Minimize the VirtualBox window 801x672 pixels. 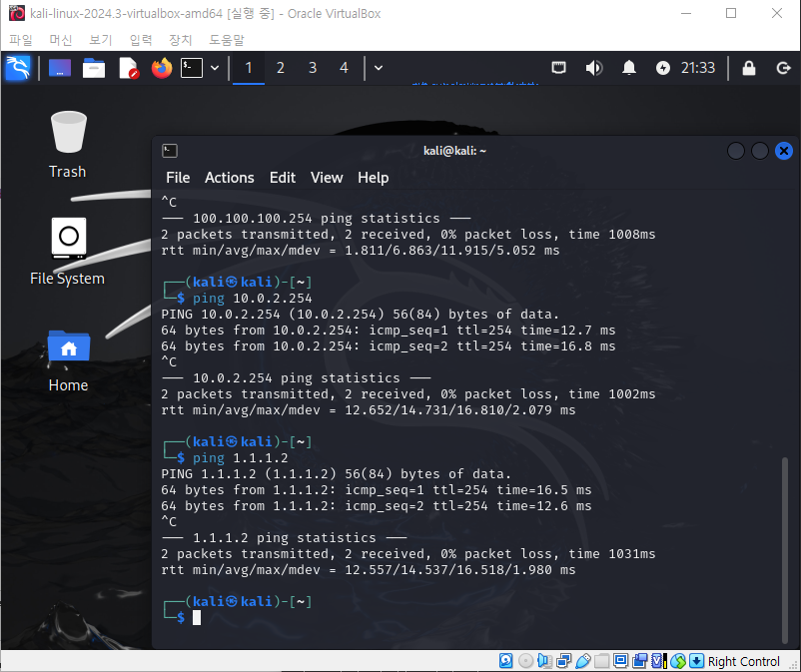point(686,13)
